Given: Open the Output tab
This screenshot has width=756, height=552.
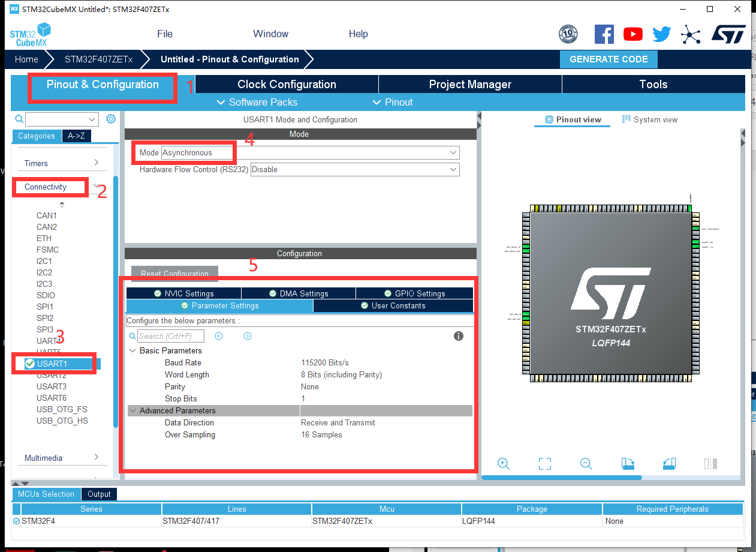Looking at the screenshot, I should click(99, 494).
